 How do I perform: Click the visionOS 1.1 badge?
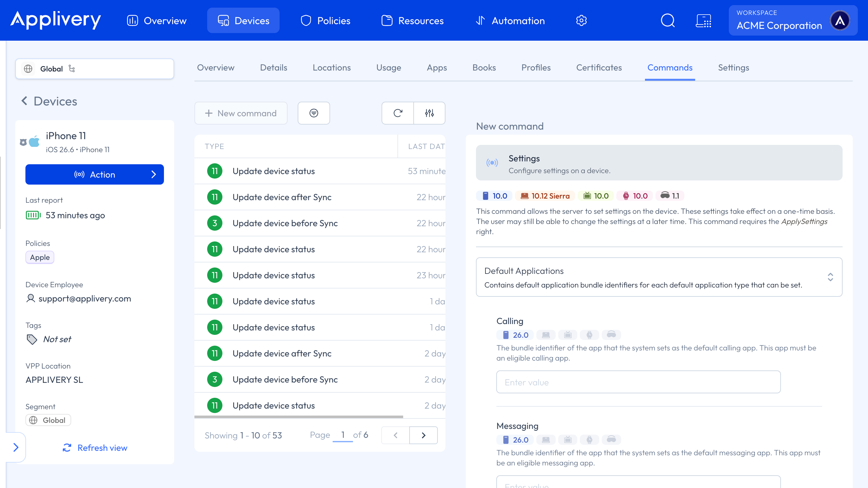[670, 196]
